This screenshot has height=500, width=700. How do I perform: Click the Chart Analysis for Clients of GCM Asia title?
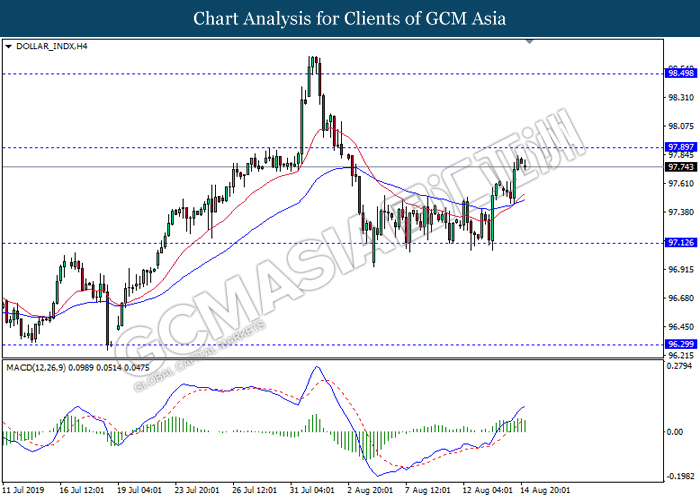(350, 19)
